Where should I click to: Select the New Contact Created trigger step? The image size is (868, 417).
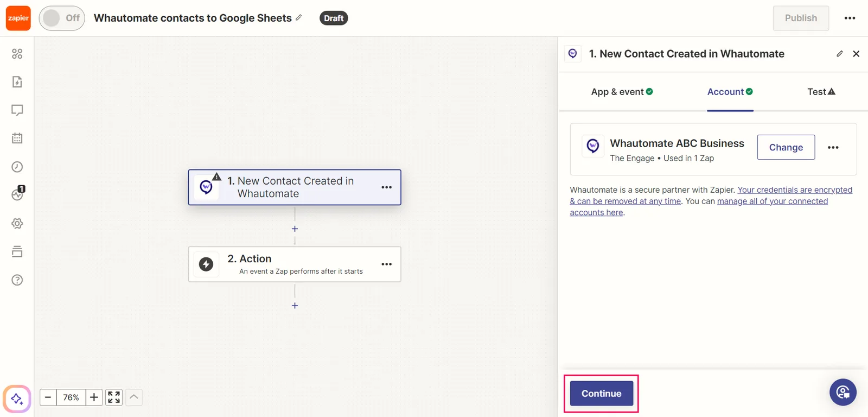pyautogui.click(x=295, y=187)
